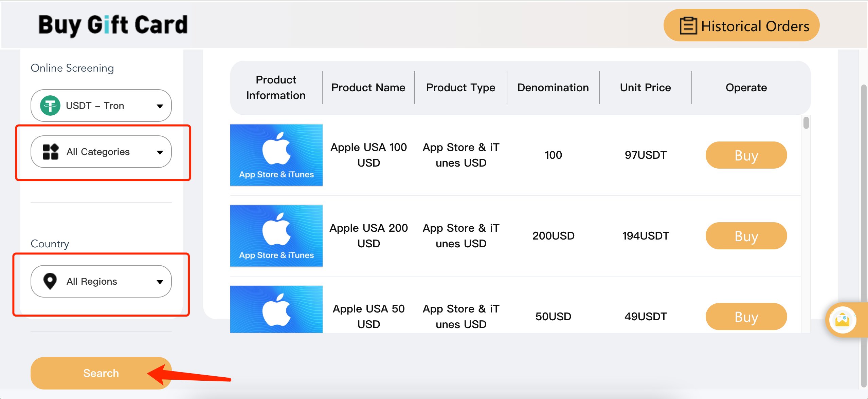
Task: Click the page's outer vertical scrollbar
Action: point(864,236)
